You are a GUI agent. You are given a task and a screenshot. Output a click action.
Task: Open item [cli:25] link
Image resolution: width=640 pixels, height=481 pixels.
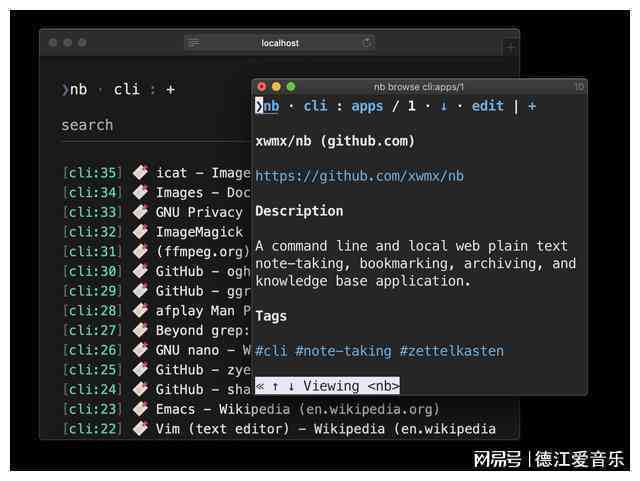[93, 370]
